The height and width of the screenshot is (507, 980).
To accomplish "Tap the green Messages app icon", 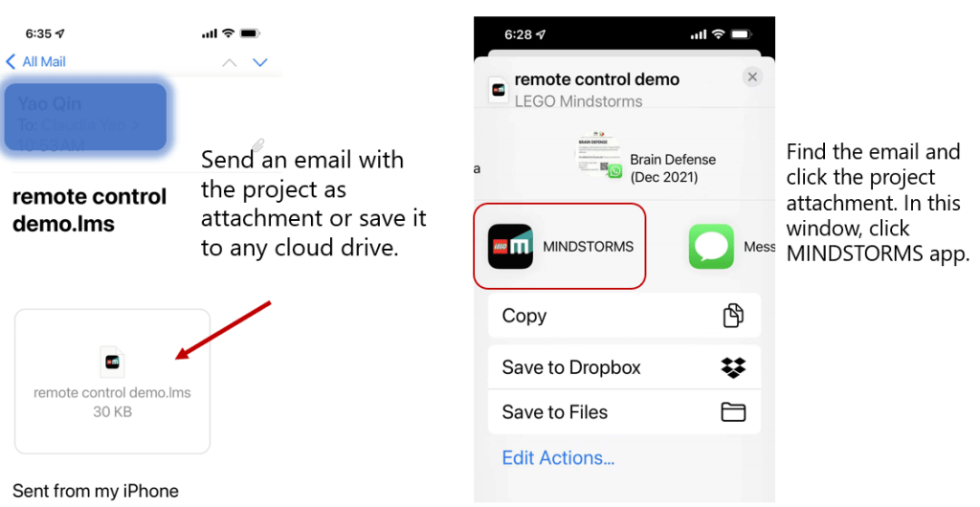I will (711, 247).
